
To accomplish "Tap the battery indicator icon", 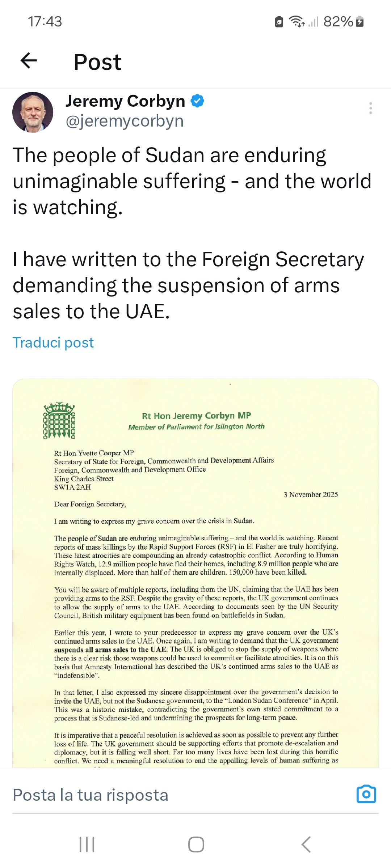I will (360, 22).
